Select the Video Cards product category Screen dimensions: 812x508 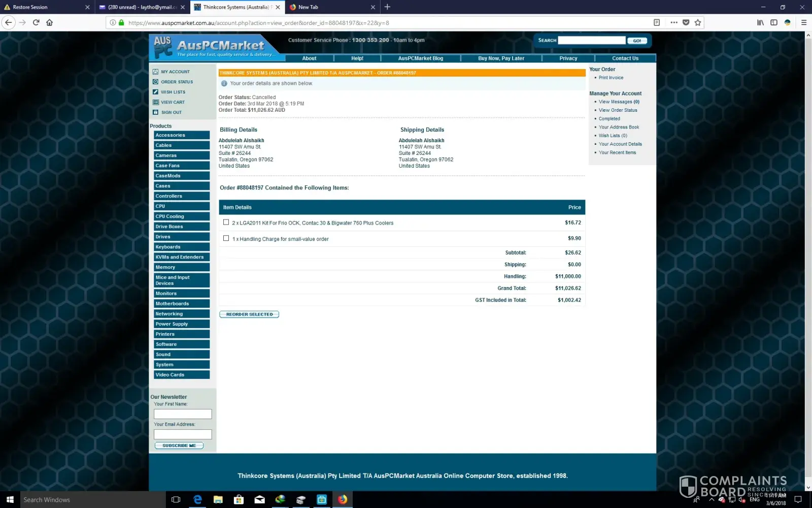(x=182, y=375)
